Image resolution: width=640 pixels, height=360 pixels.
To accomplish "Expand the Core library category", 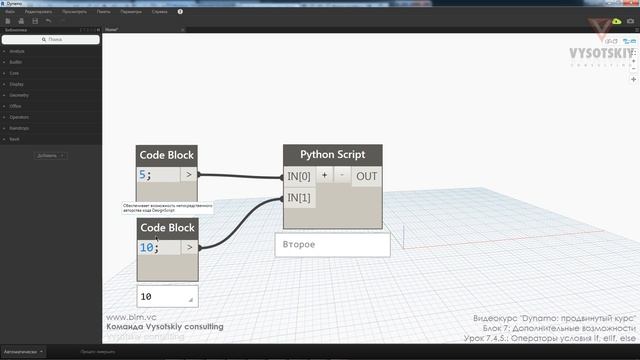I will click(14, 73).
